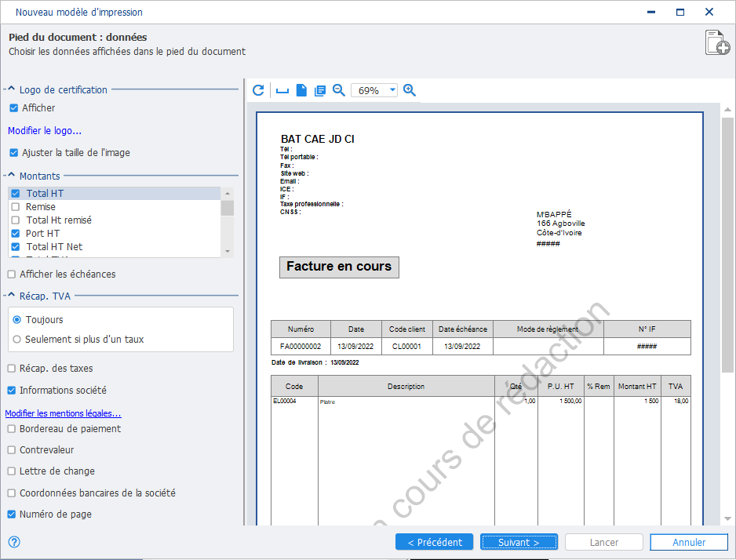Click preview pane scroll-up arrow

pyautogui.click(x=727, y=109)
